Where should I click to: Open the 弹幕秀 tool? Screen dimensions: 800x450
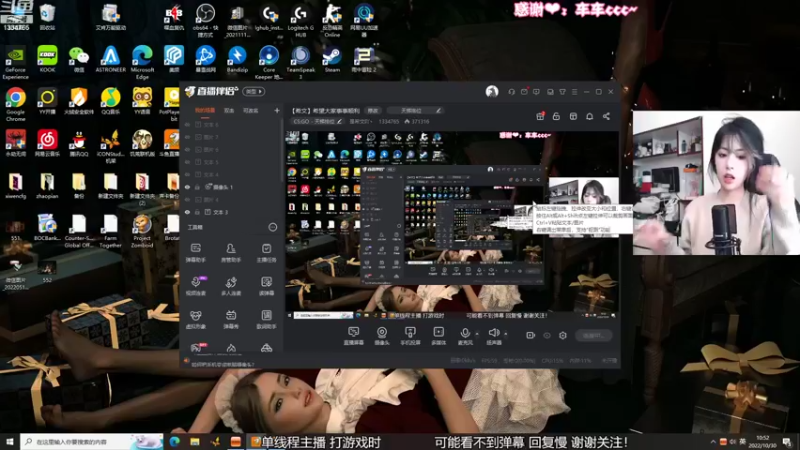click(x=231, y=319)
